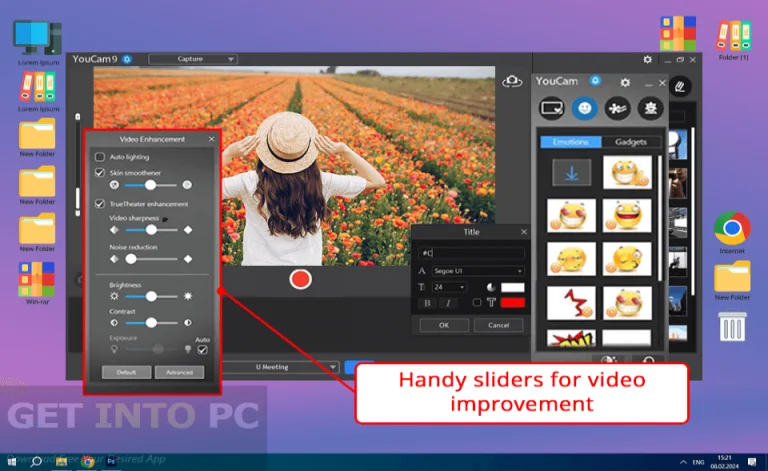Disable the TrueTheater enhancement checkbox
This screenshot has height=471, width=768.
[99, 203]
